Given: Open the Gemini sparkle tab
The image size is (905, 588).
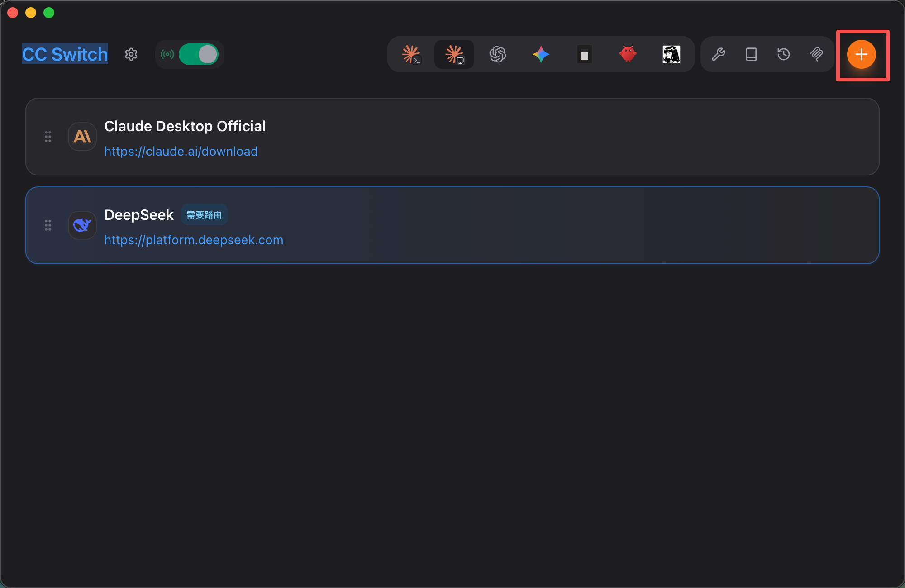Looking at the screenshot, I should [x=541, y=54].
